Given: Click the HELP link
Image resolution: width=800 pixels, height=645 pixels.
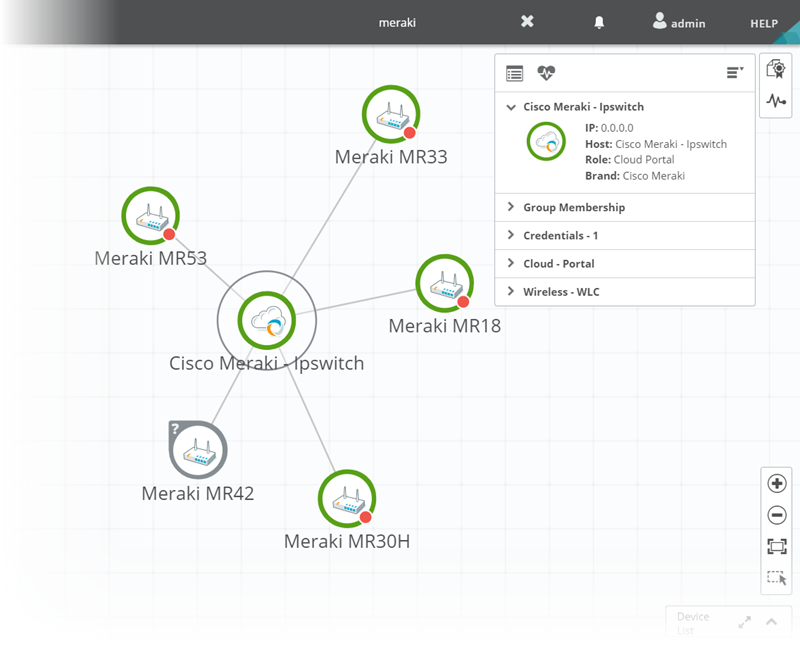Looking at the screenshot, I should pyautogui.click(x=764, y=23).
